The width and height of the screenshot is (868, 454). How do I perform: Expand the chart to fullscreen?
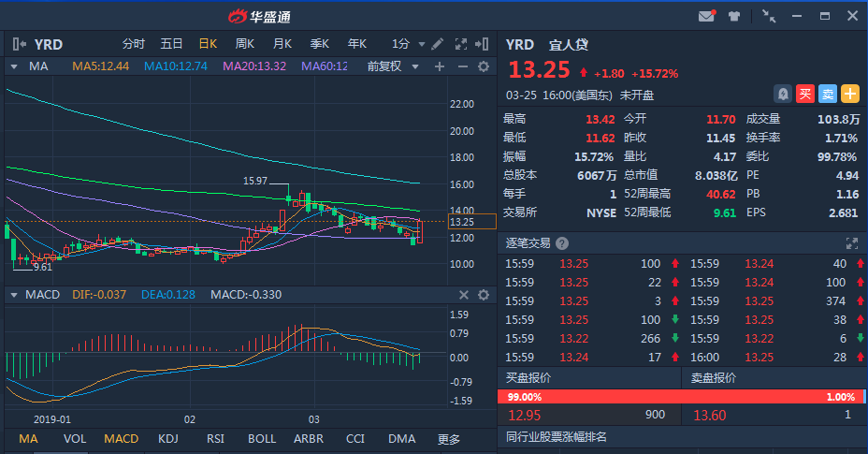click(x=460, y=44)
